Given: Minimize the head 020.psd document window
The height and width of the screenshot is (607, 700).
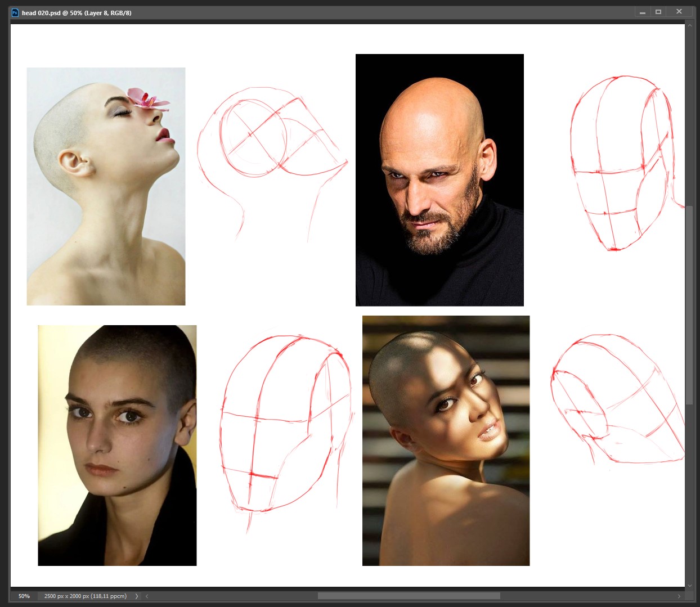Looking at the screenshot, I should pos(642,12).
